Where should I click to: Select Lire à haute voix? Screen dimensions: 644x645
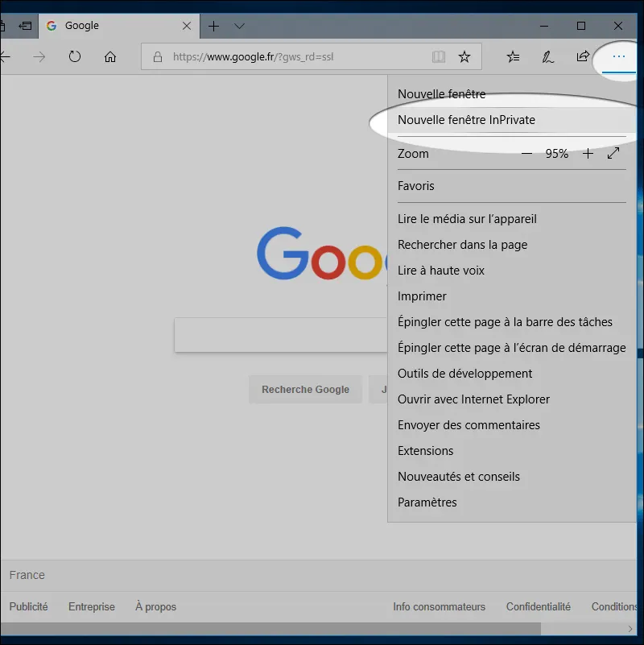pos(512,271)
